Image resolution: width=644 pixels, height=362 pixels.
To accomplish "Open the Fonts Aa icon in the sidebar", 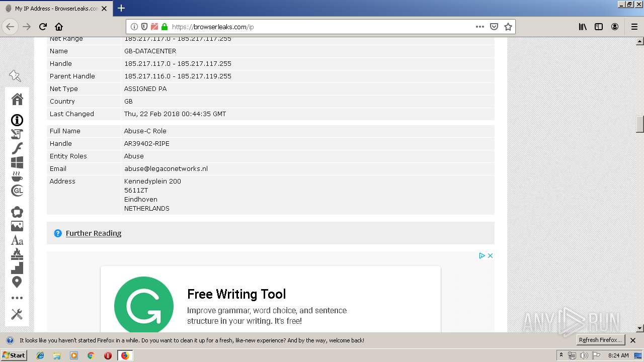I will [x=17, y=240].
